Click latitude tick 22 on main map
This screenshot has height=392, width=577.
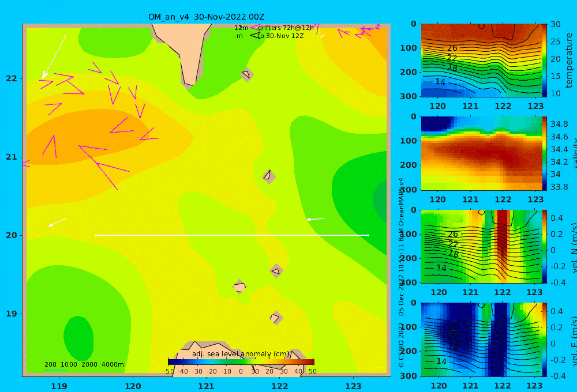click(x=12, y=78)
